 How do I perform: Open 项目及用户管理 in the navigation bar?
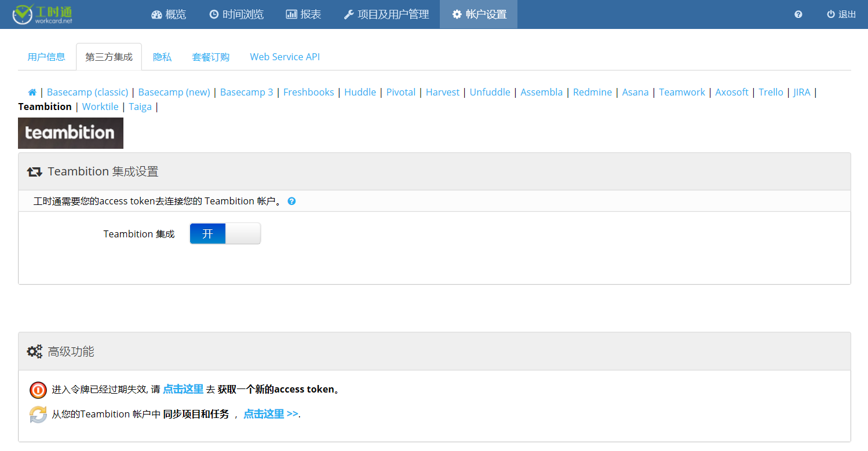386,14
